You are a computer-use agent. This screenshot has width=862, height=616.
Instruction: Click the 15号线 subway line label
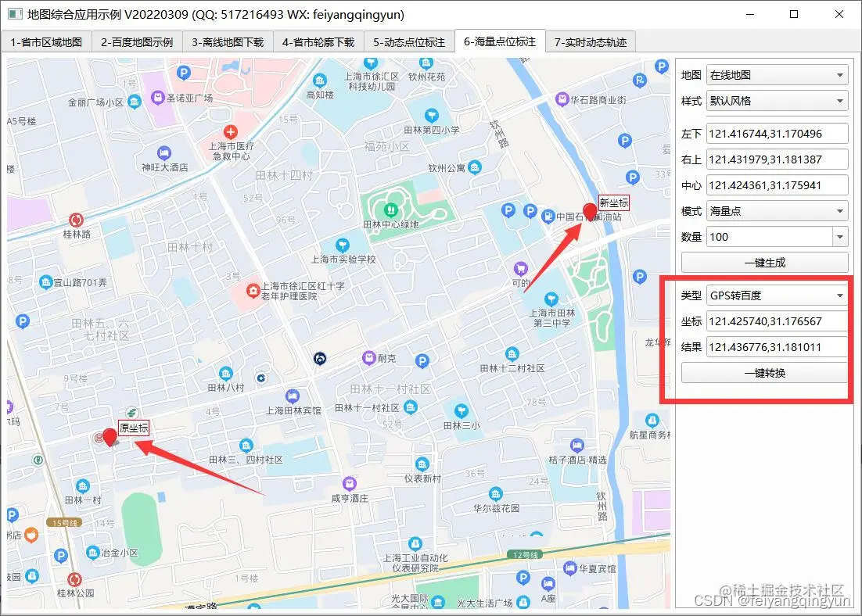coord(64,522)
